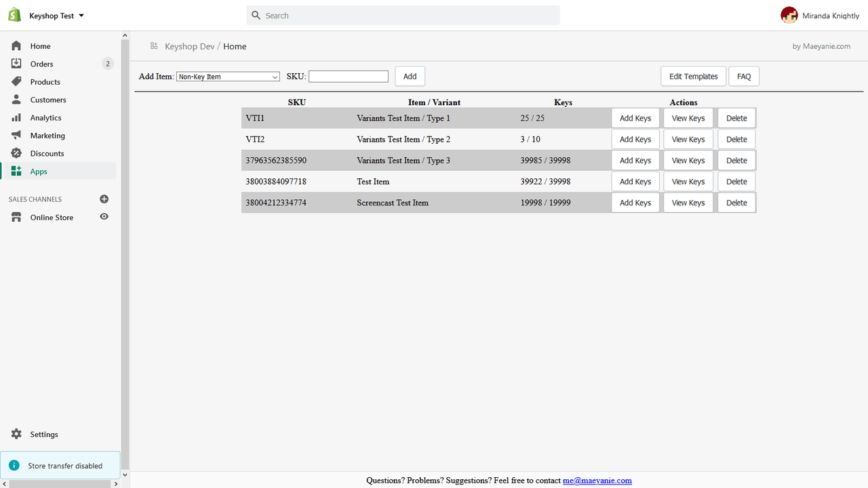Click the Marketing megaphone icon

pyautogui.click(x=16, y=136)
